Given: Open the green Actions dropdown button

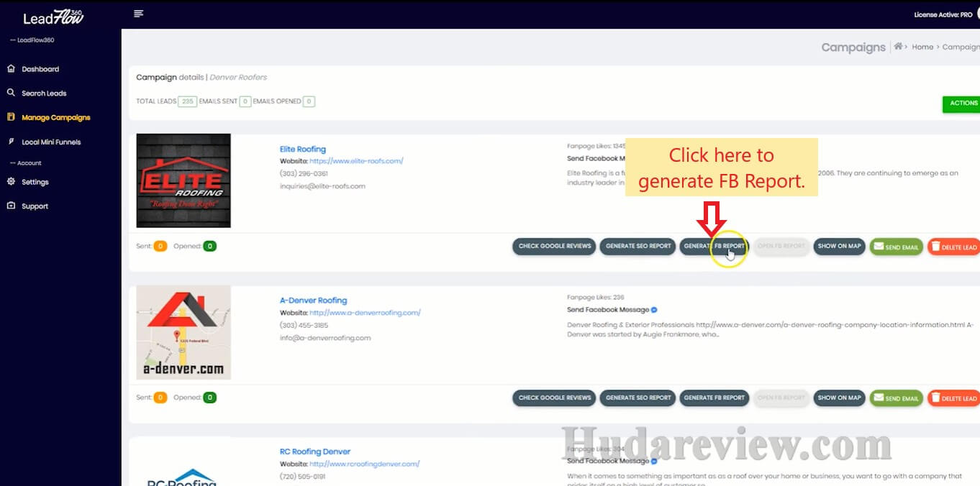Looking at the screenshot, I should (962, 104).
